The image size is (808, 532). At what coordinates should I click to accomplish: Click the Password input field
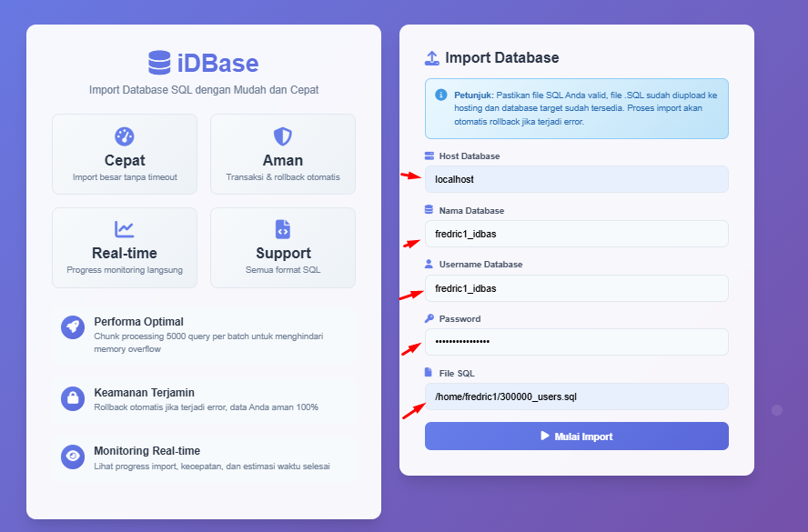[x=576, y=342]
